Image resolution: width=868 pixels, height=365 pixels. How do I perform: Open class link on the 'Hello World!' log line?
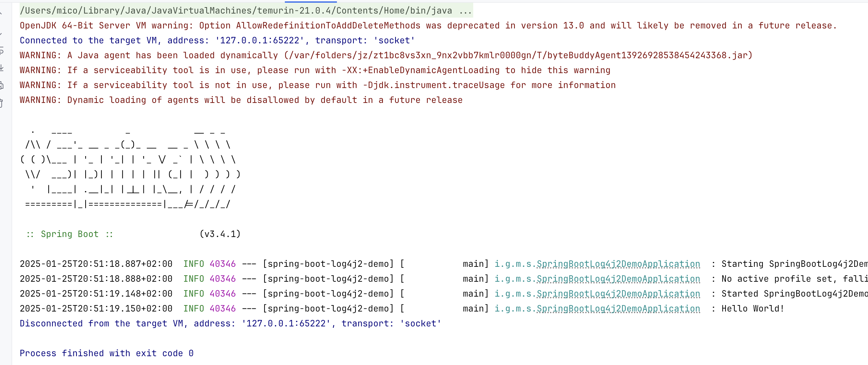click(x=618, y=309)
